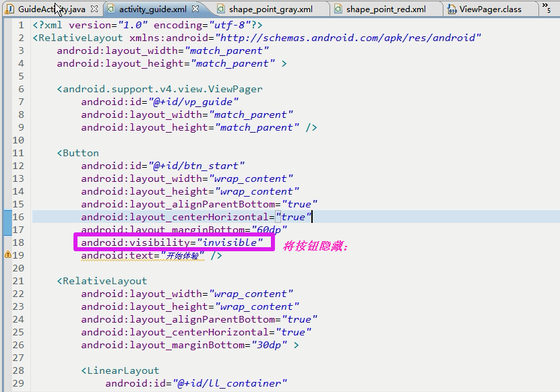Click the file icon on shape_point_red.xml tab

338,9
